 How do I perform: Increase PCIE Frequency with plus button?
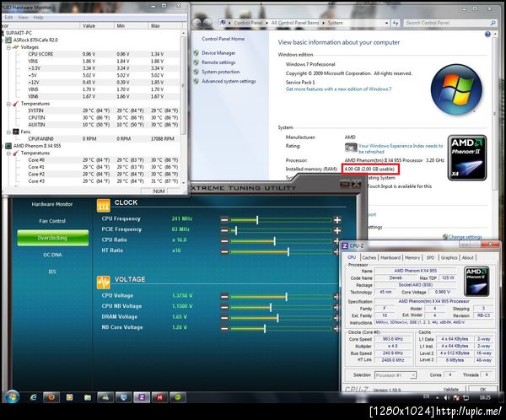click(x=337, y=230)
